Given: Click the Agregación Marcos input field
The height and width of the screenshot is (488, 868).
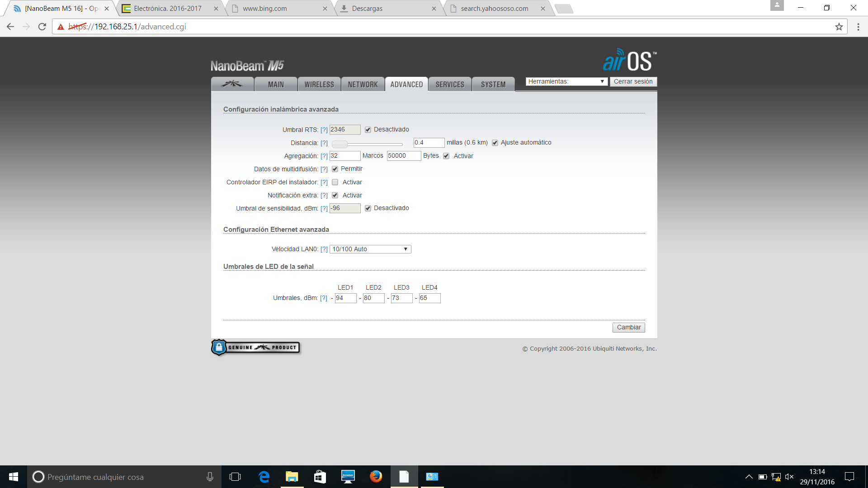Looking at the screenshot, I should (345, 155).
